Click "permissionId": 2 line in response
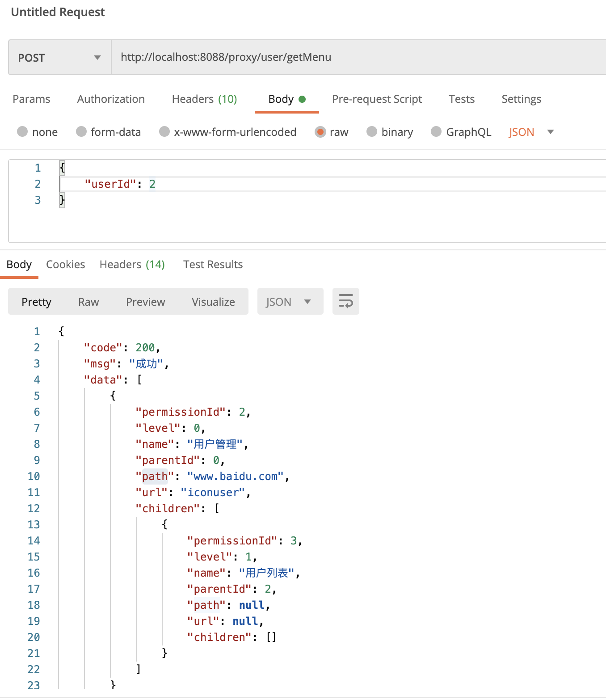The image size is (606, 700). coord(193,412)
